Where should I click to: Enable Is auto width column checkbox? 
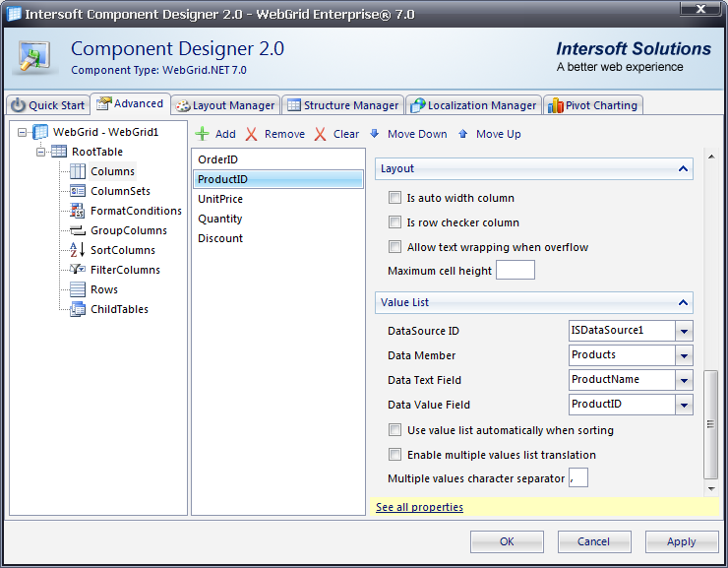395,198
